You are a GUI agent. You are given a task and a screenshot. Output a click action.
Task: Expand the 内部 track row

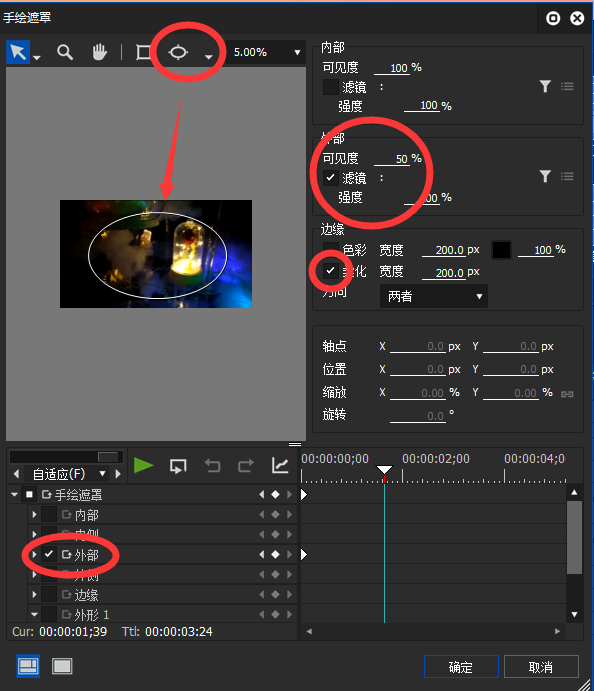[34, 514]
